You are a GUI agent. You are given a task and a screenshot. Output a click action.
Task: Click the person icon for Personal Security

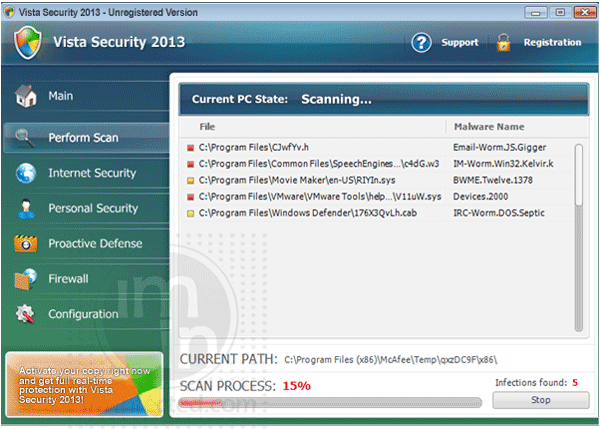pyautogui.click(x=26, y=209)
